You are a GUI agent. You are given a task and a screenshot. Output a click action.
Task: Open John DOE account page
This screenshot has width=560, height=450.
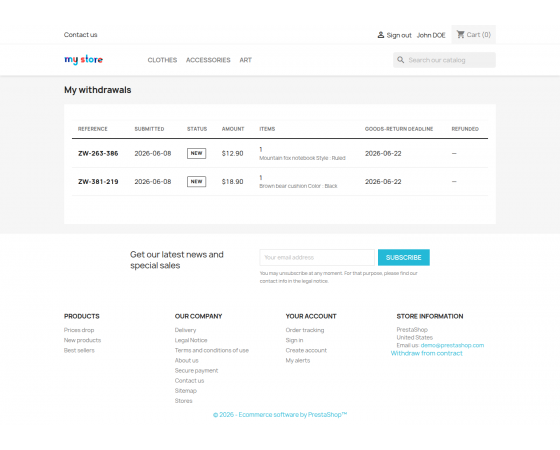431,35
